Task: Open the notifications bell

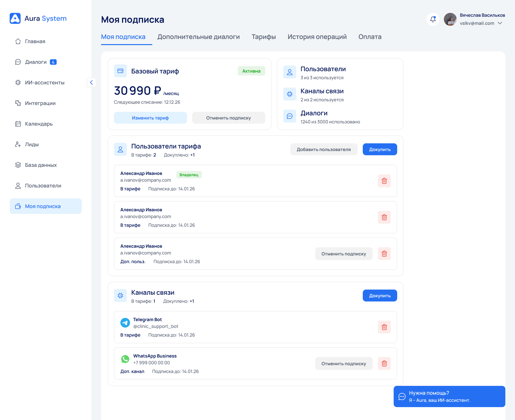Action: [433, 19]
